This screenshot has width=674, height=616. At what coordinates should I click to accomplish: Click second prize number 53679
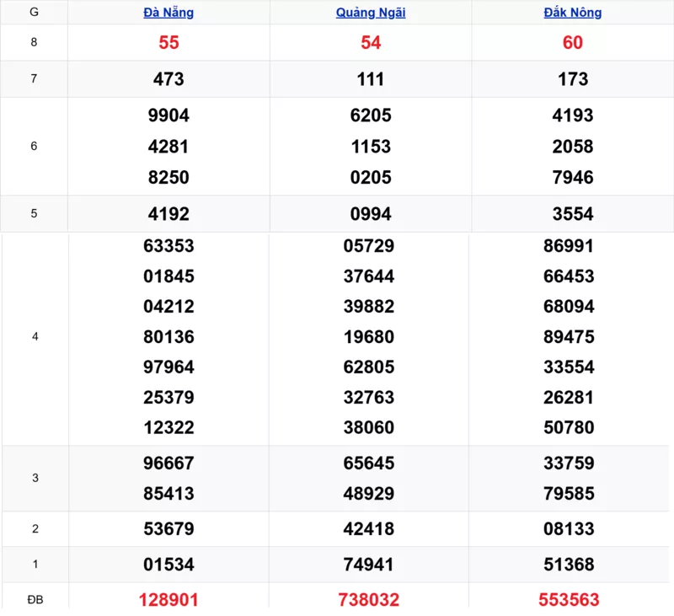pyautogui.click(x=168, y=529)
